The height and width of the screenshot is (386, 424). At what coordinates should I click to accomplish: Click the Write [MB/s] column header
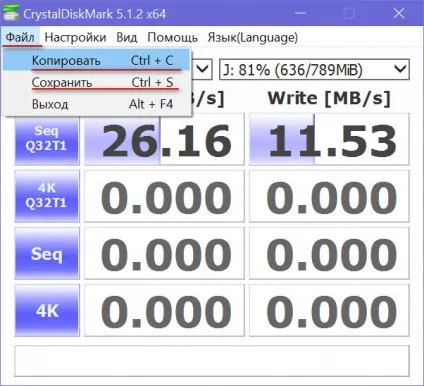click(329, 98)
